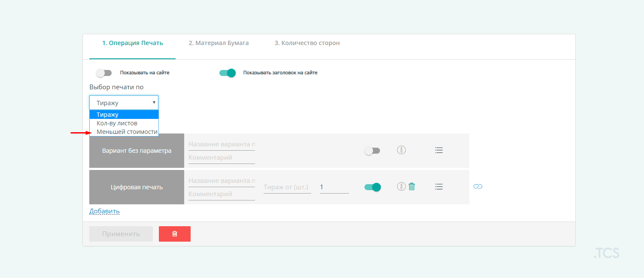Click Комментарий field in Цифровая печать row

coord(221,194)
